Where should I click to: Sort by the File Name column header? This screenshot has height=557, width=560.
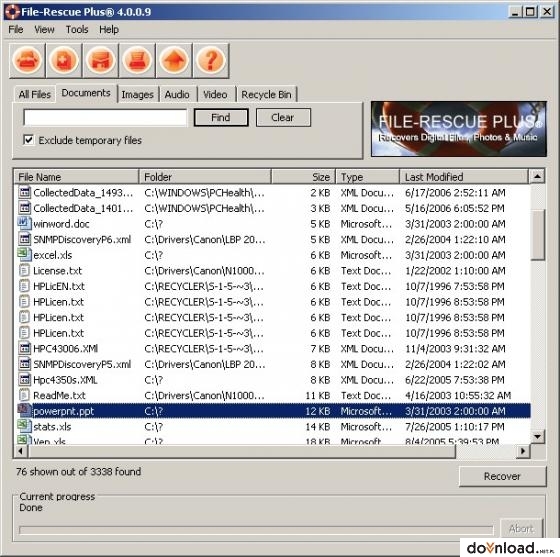76,177
